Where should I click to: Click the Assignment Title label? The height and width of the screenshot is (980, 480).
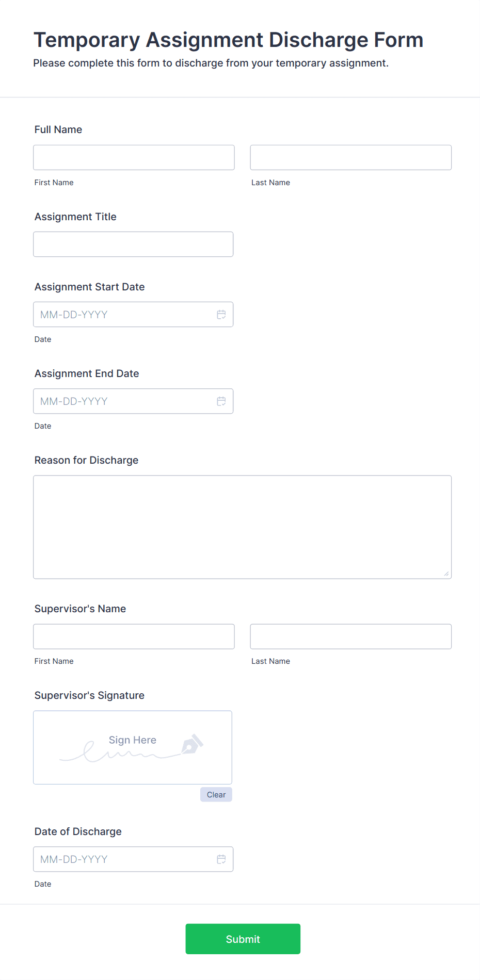(x=75, y=217)
